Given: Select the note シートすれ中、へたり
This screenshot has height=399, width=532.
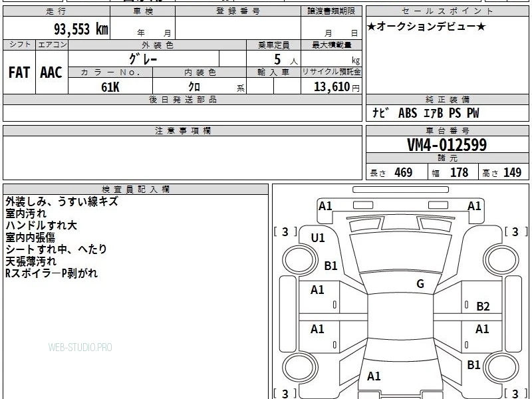Looking at the screenshot, I should click(x=57, y=249).
